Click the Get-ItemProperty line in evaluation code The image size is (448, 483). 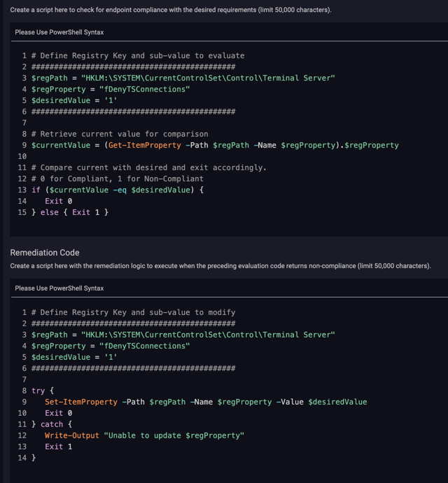click(x=215, y=145)
